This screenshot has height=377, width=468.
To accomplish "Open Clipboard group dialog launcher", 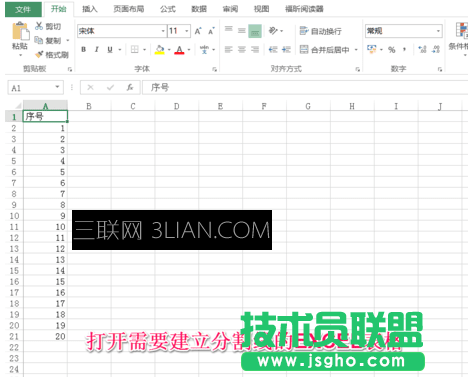I will (x=70, y=69).
